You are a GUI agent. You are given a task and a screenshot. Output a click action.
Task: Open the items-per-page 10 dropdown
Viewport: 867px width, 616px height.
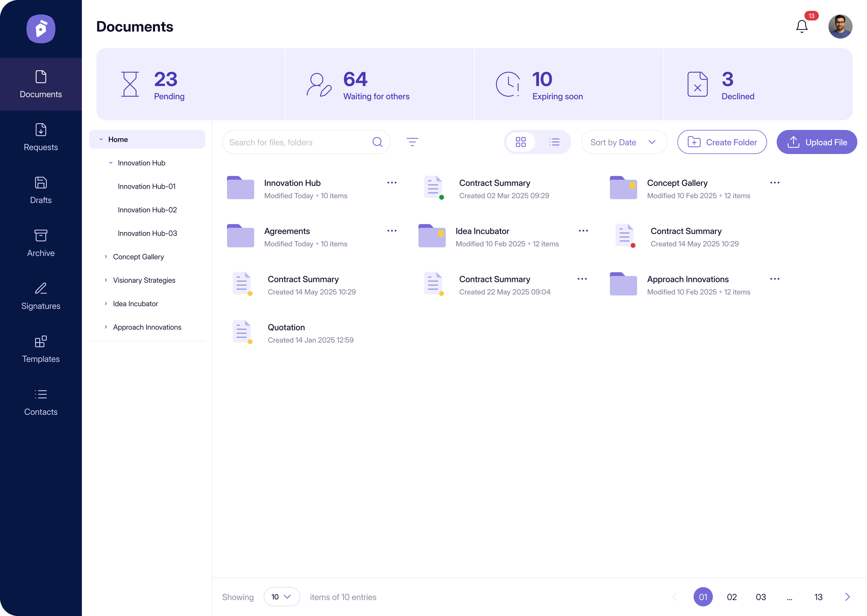click(x=281, y=597)
